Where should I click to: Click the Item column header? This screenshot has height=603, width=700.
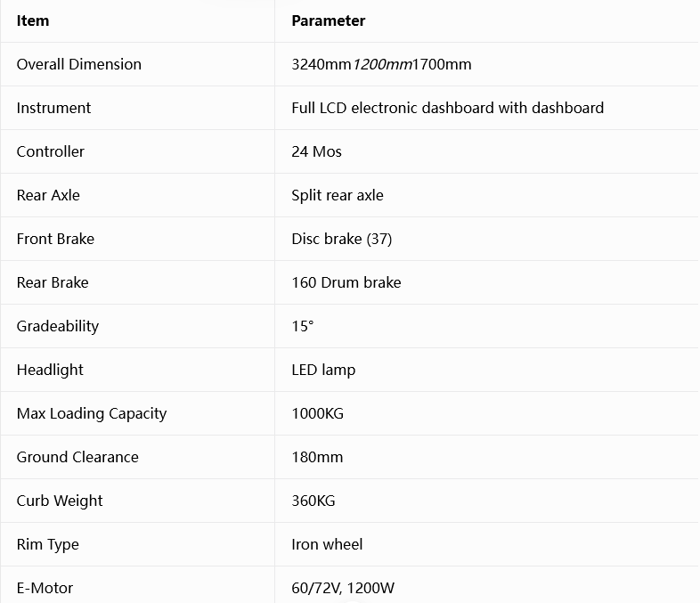pos(33,20)
